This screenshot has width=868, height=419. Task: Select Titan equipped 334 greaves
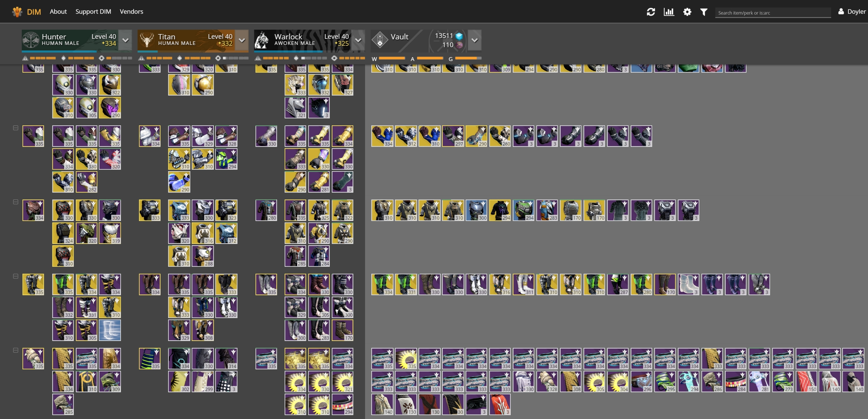[150, 284]
